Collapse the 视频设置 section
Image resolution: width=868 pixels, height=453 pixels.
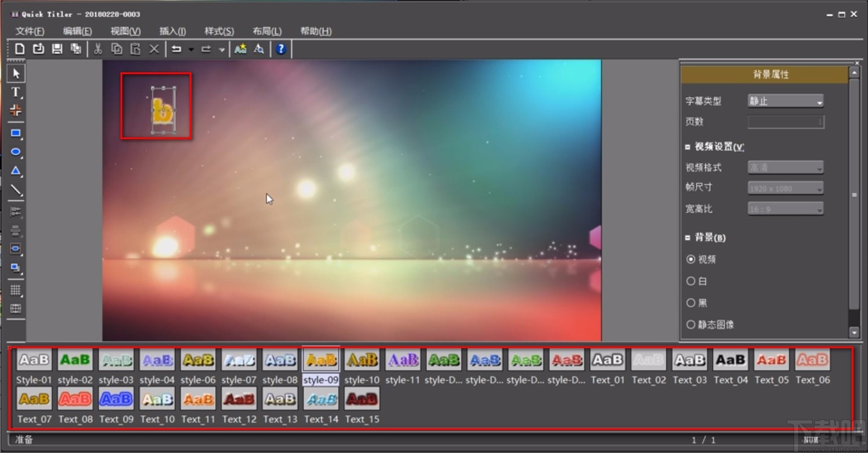688,147
